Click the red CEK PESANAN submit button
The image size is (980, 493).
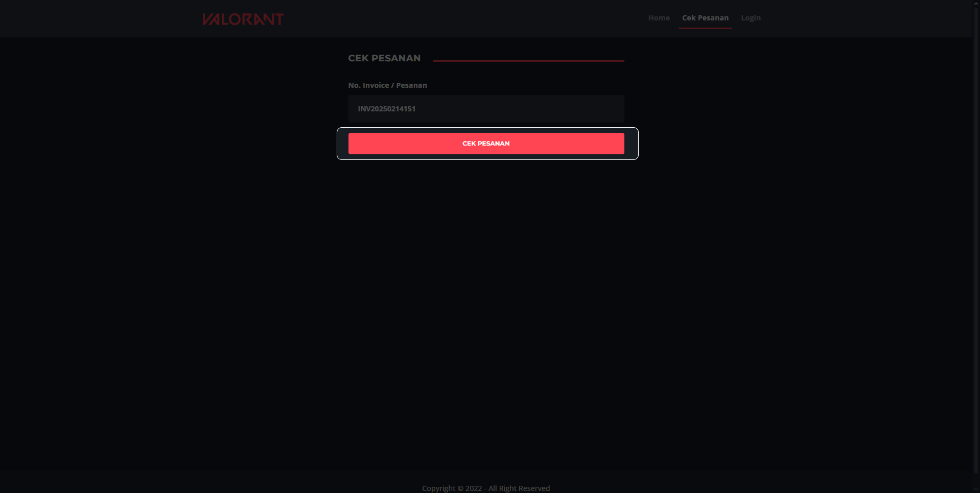[x=486, y=144]
